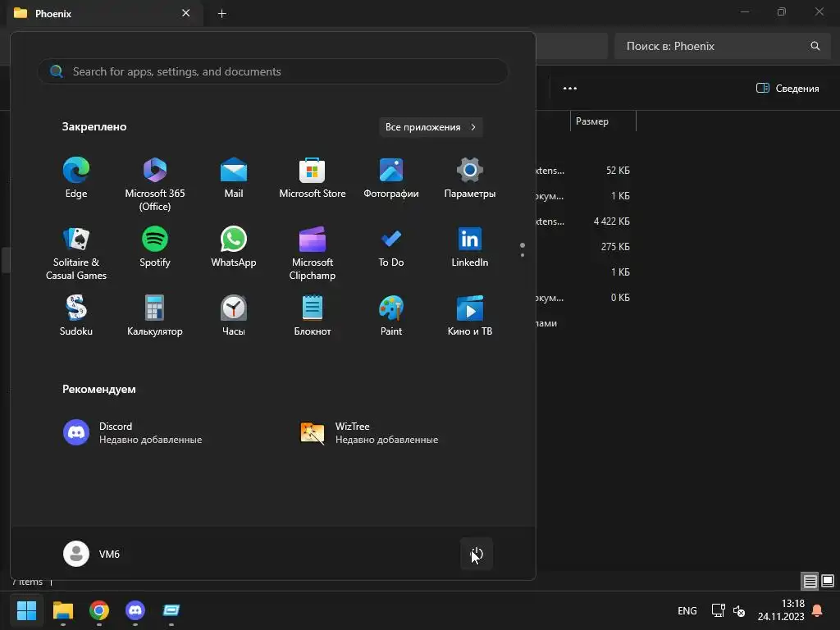Open the Sudoku game

(76, 316)
